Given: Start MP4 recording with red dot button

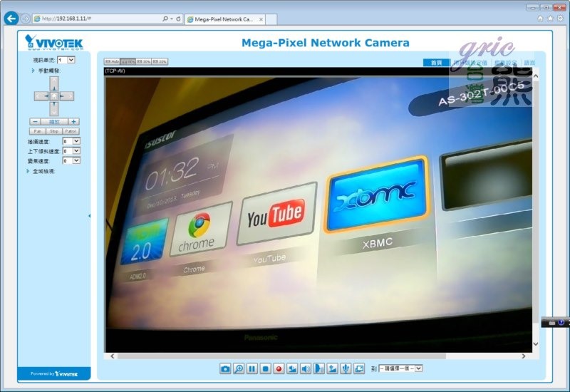Looking at the screenshot, I should (279, 368).
